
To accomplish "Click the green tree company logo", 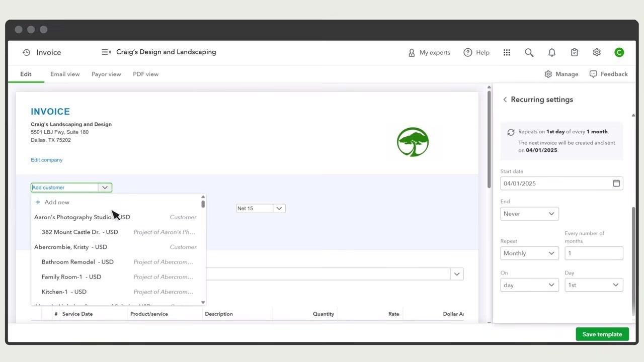I will [413, 142].
